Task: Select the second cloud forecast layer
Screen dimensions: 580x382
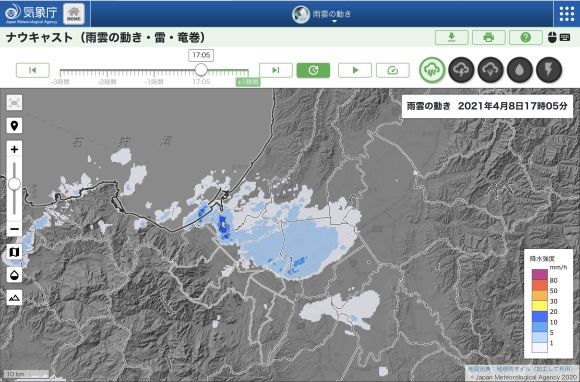Action: pyautogui.click(x=461, y=70)
